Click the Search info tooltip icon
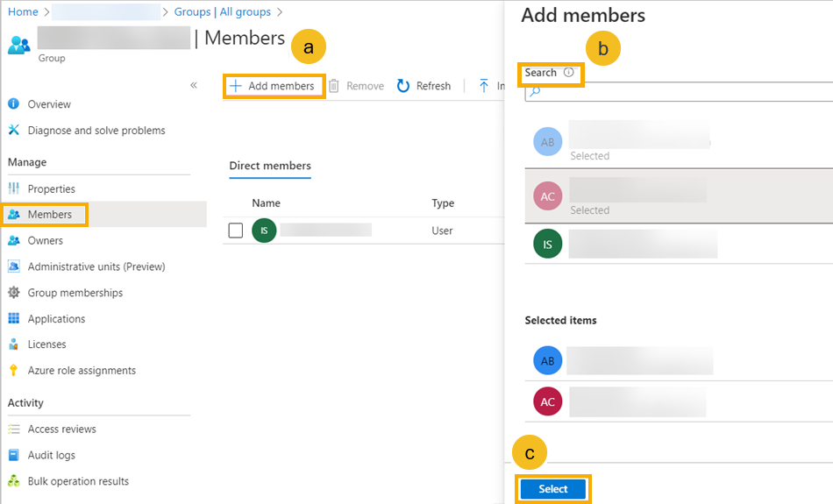The image size is (833, 504). pyautogui.click(x=568, y=73)
